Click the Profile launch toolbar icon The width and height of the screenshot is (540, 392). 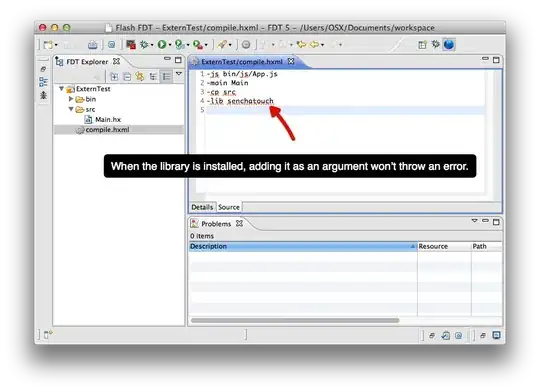[179, 44]
